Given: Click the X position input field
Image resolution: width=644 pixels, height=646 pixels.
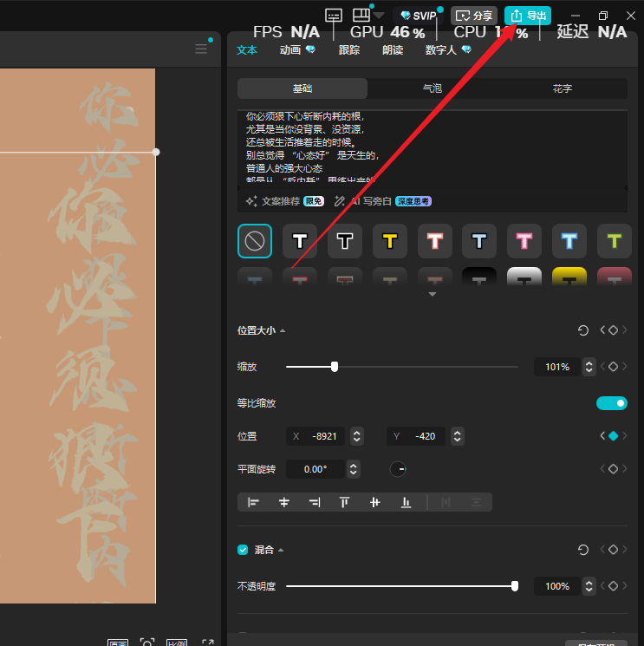Looking at the screenshot, I should pos(329,436).
